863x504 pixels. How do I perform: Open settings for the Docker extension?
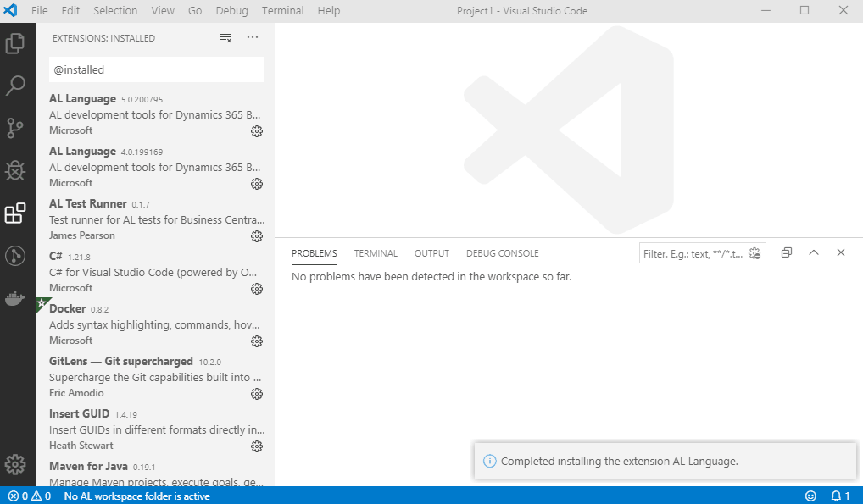[257, 341]
